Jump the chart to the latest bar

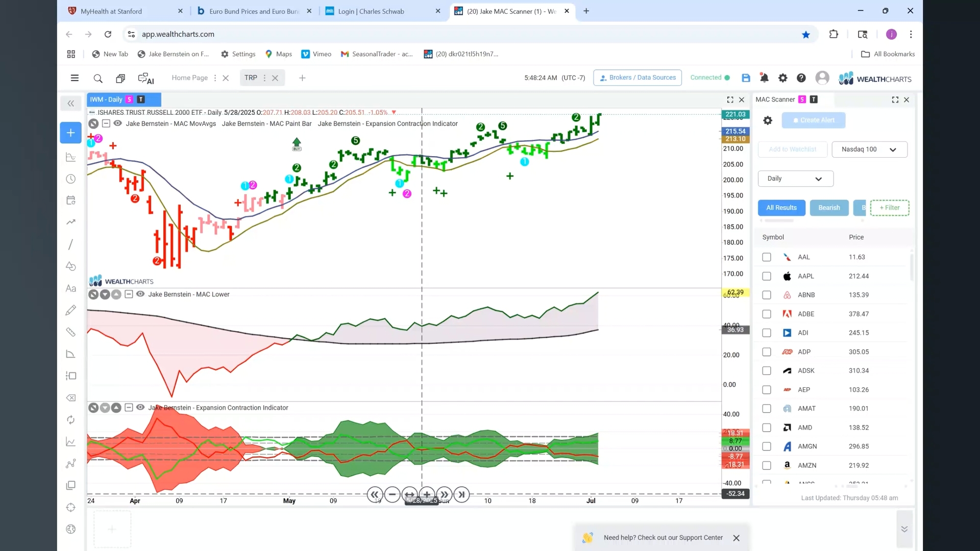click(461, 494)
